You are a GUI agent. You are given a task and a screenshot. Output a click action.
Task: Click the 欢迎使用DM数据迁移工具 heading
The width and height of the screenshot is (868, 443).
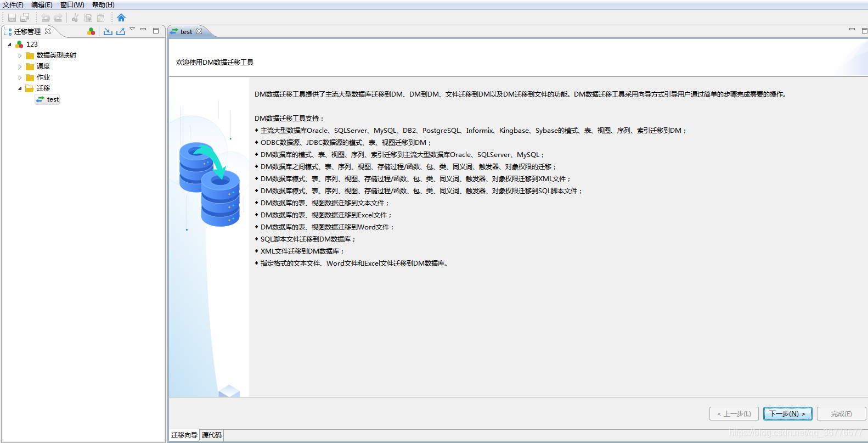(x=215, y=63)
